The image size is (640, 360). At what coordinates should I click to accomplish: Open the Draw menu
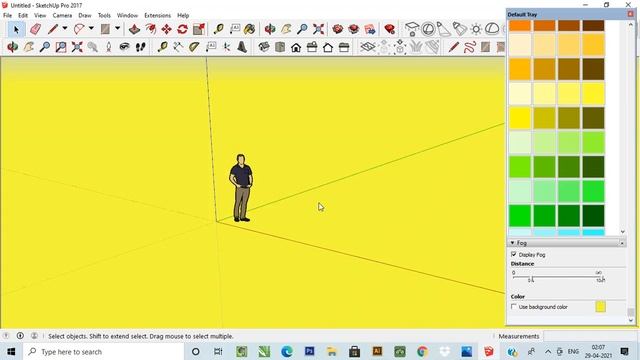coord(84,16)
